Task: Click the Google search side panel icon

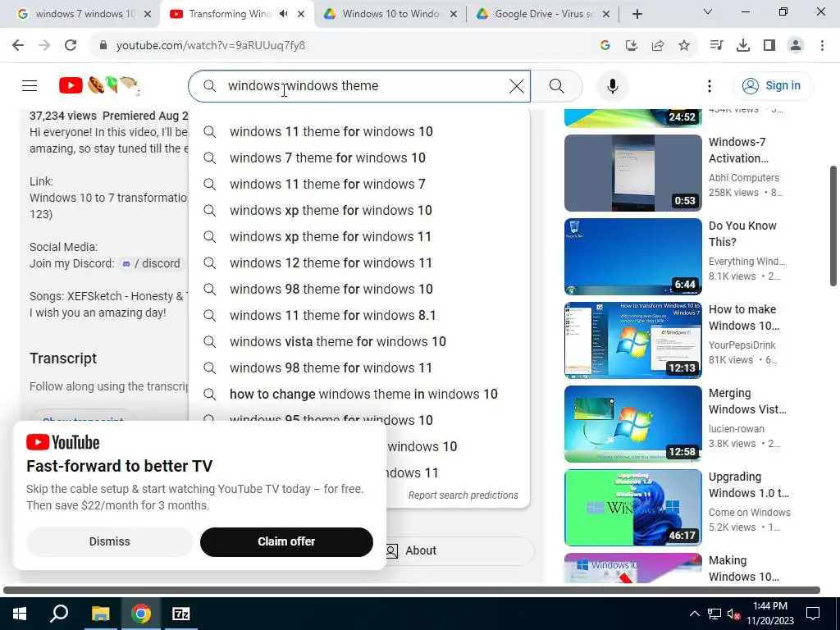Action: click(x=605, y=46)
